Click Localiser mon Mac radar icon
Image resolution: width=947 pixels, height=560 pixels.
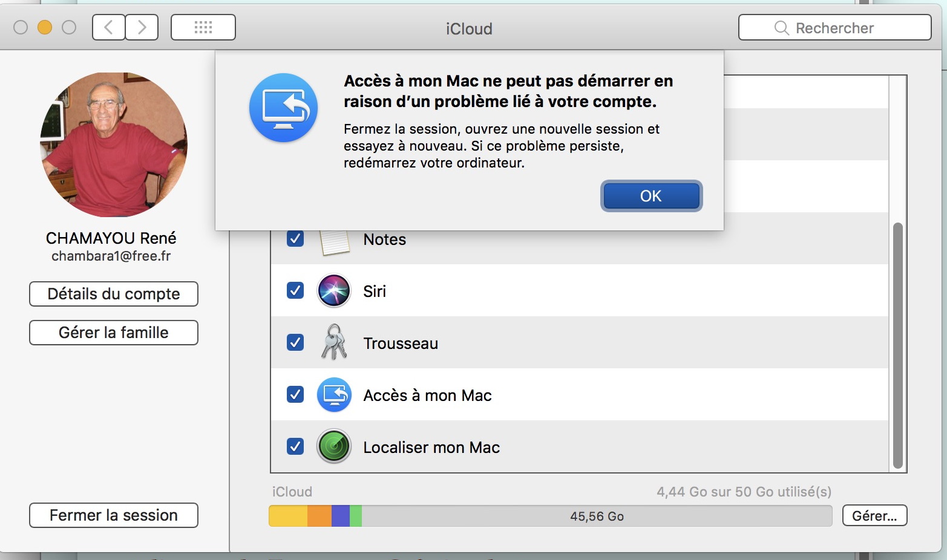(x=334, y=447)
